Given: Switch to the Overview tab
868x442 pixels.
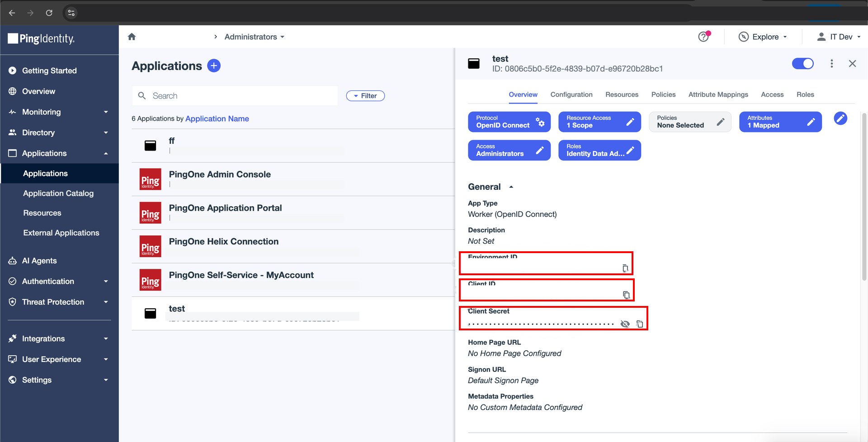Looking at the screenshot, I should [523, 94].
